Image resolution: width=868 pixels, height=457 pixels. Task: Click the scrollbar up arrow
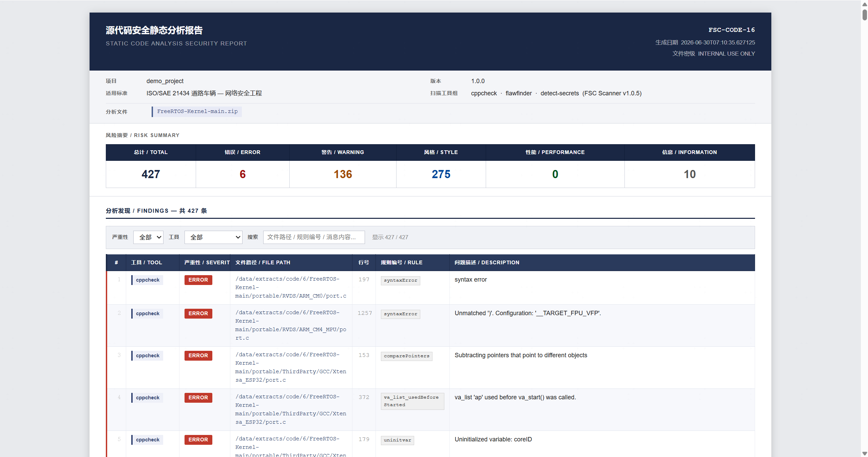(865, 4)
